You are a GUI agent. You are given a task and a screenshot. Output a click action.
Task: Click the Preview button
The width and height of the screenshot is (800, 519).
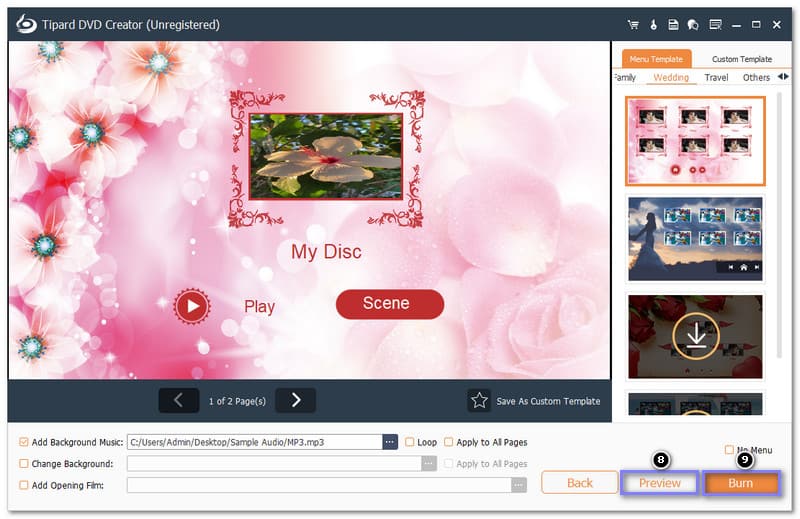point(660,483)
